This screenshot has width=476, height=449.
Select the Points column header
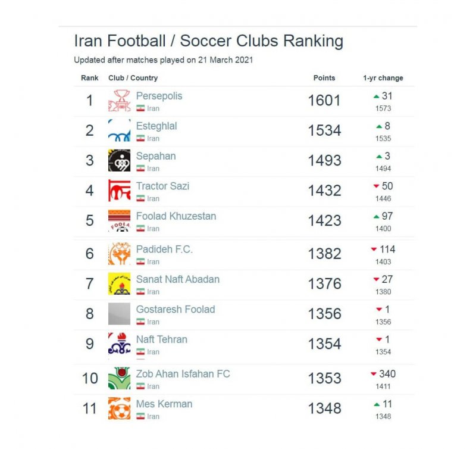coord(324,78)
